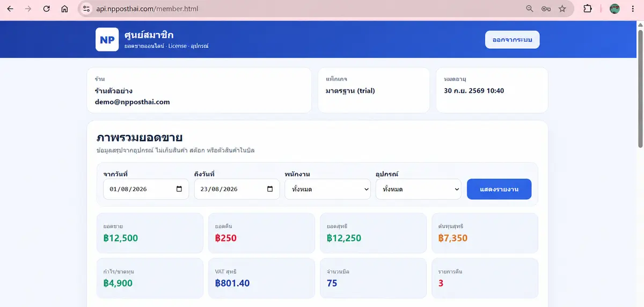The height and width of the screenshot is (307, 644).
Task: Click the รายการคืน value 3
Action: [x=441, y=283]
